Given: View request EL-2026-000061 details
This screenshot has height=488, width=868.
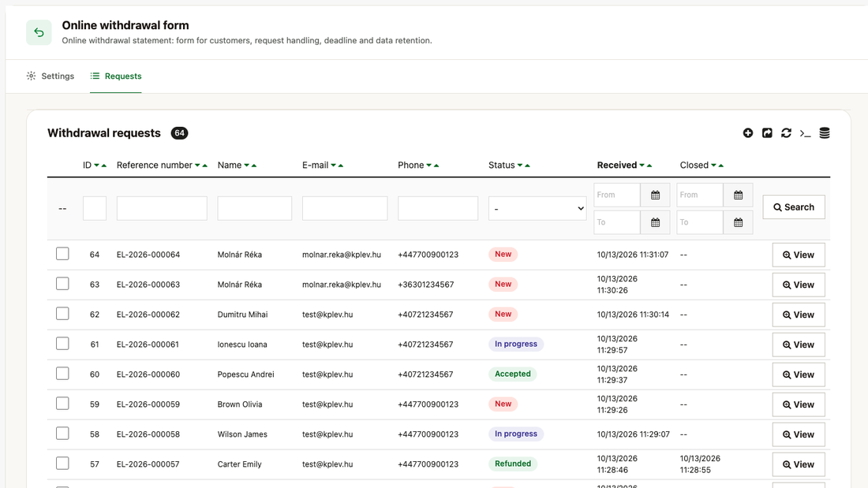Looking at the screenshot, I should pyautogui.click(x=799, y=345).
